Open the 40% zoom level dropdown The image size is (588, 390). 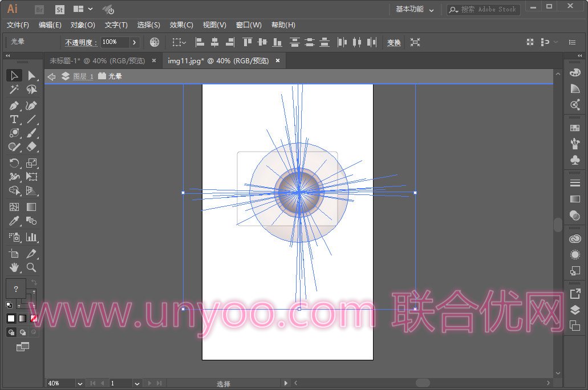[x=80, y=384]
